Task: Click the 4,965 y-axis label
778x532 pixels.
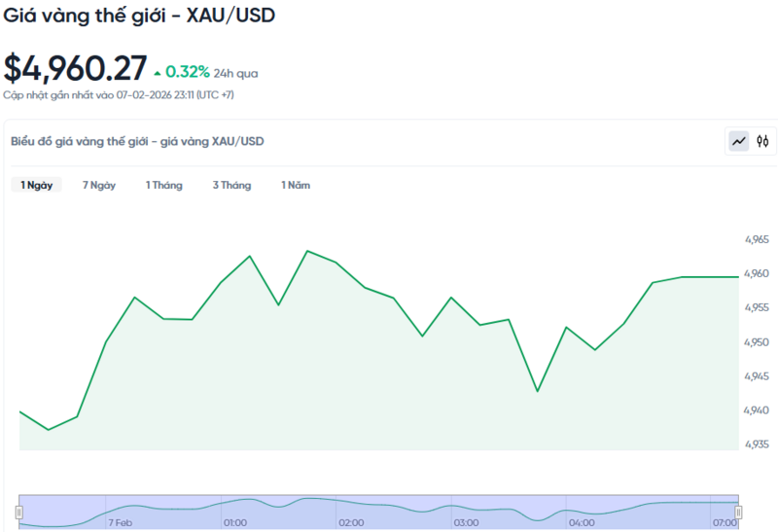Action: 756,239
